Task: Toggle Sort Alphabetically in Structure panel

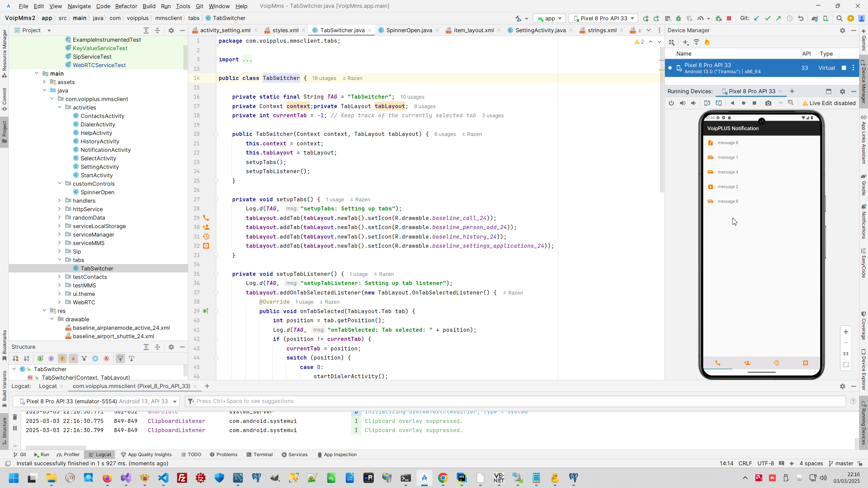Action: (26, 359)
